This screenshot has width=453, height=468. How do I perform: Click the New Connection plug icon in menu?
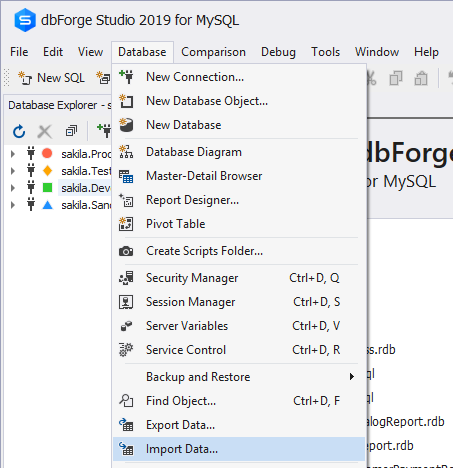[126, 77]
